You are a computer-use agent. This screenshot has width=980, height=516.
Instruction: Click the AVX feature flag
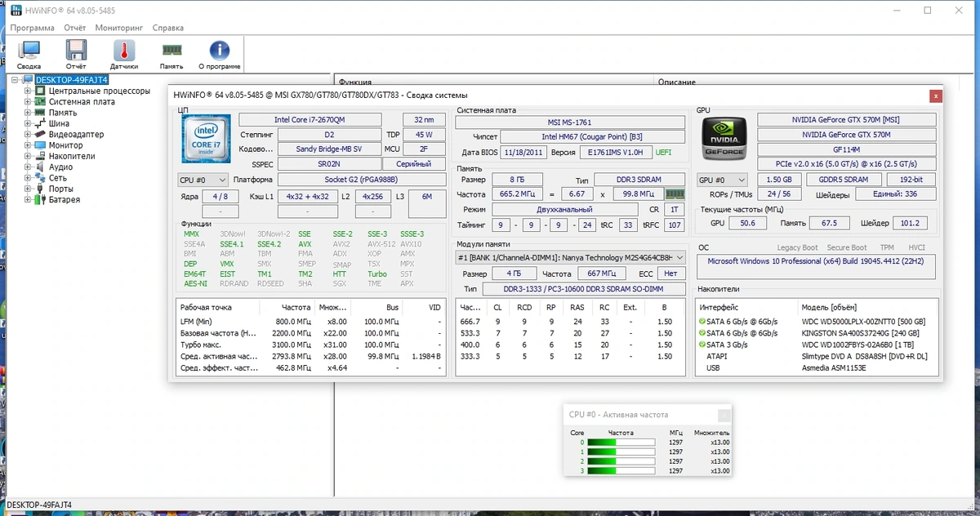(x=305, y=244)
